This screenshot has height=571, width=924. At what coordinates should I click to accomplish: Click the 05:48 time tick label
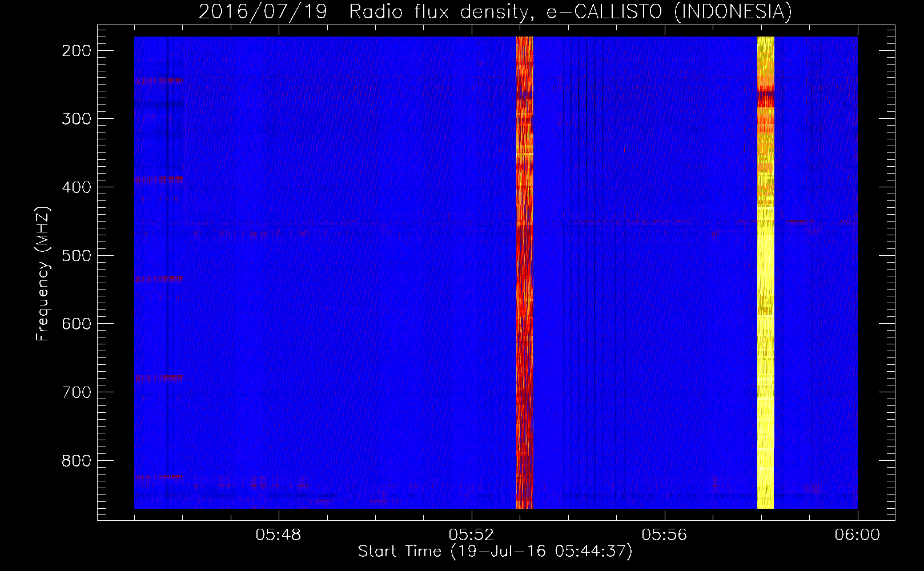tap(279, 535)
